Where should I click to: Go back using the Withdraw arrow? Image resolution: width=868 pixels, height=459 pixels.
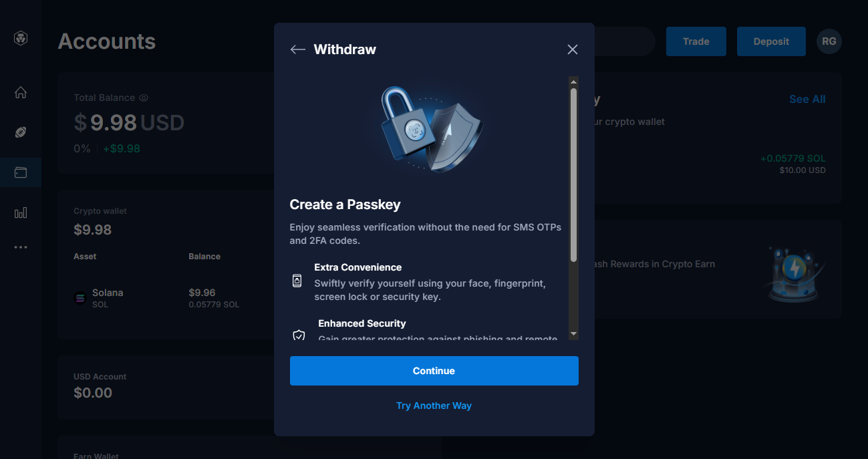[x=298, y=49]
